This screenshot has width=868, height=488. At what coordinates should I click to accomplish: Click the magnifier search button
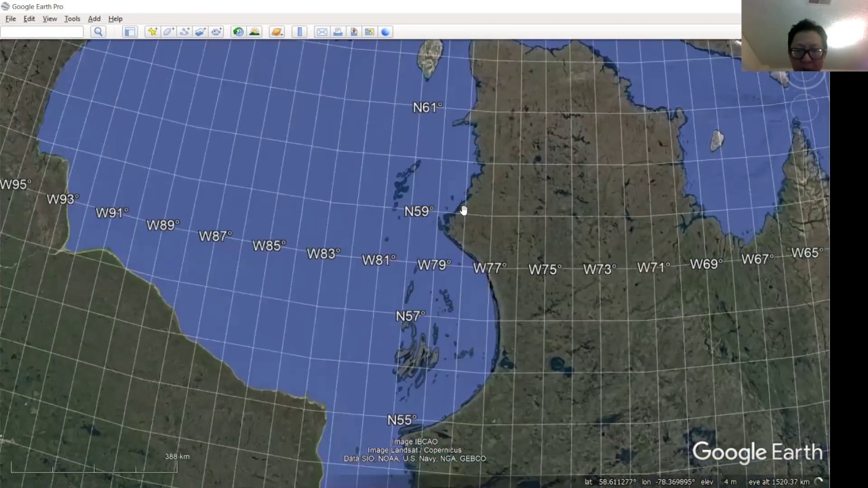point(98,32)
